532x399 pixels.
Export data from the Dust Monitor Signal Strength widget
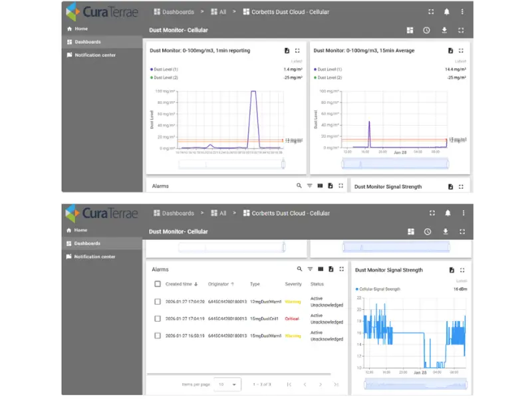point(452,271)
